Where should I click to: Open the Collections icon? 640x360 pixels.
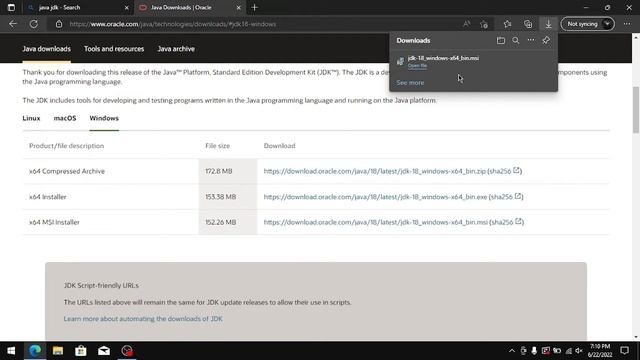click(x=528, y=24)
